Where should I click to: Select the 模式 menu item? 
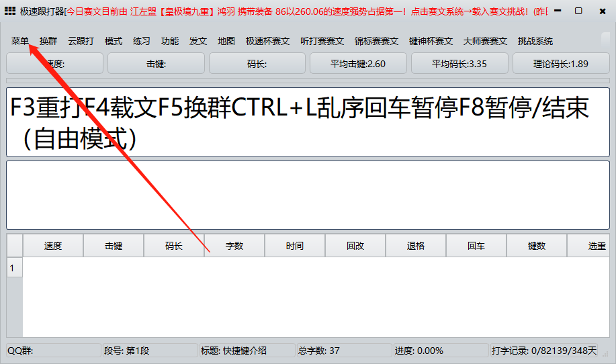tap(114, 41)
